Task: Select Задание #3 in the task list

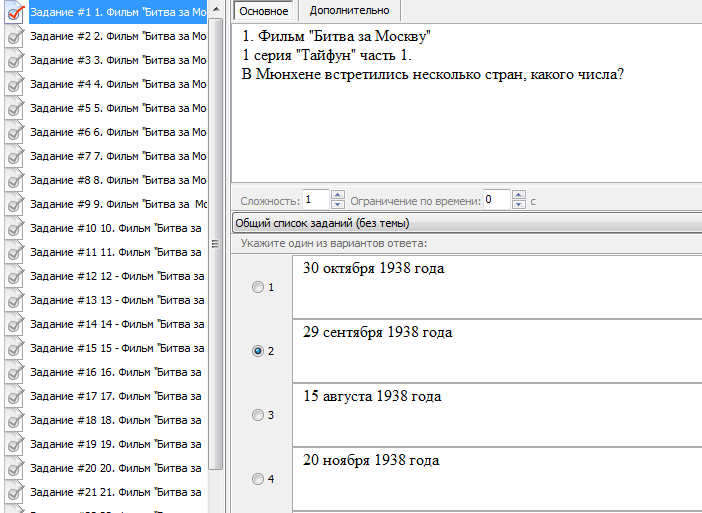Action: pyautogui.click(x=118, y=60)
